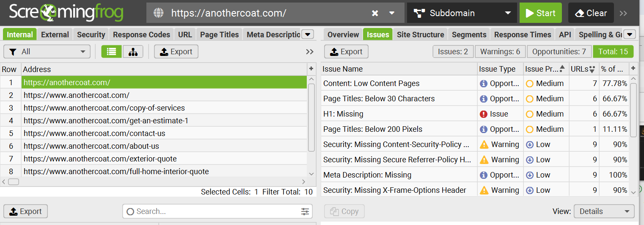Export the Internal tab data
This screenshot has width=644, height=225.
coord(176,52)
